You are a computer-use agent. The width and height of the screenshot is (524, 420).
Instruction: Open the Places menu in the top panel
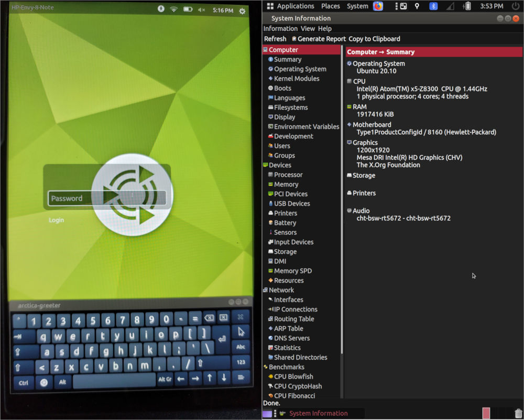331,6
